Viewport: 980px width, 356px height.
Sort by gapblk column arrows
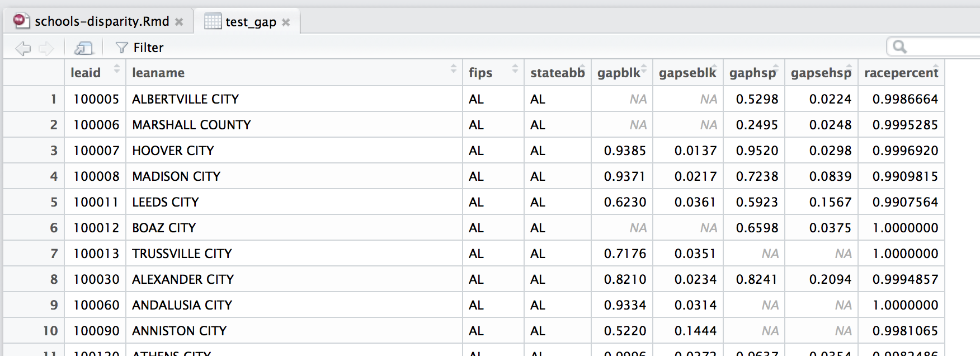(644, 69)
